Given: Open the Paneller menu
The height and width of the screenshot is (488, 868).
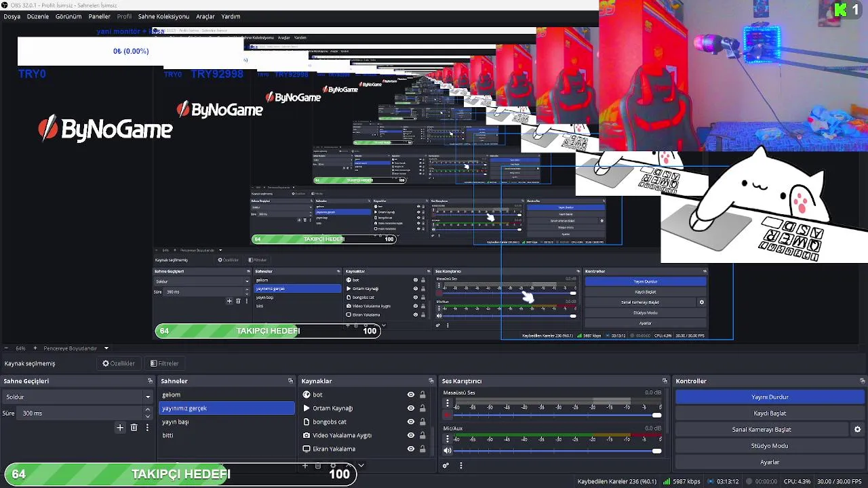Looking at the screenshot, I should click(x=100, y=16).
